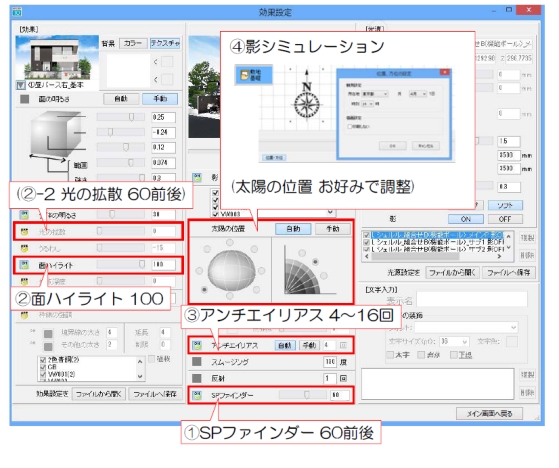Open the effect preset dropdown under house thumbnail
559x468 pixels.
click(x=21, y=85)
